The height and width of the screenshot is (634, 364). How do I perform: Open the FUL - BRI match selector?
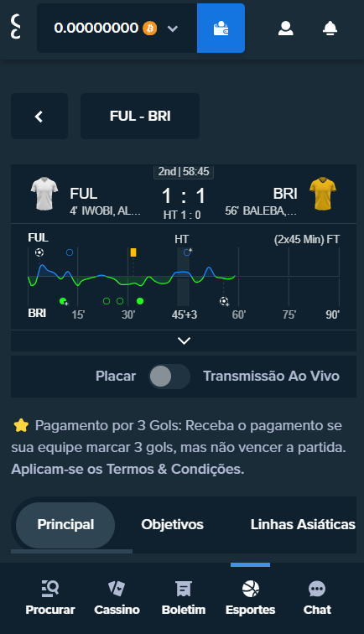[x=140, y=117]
